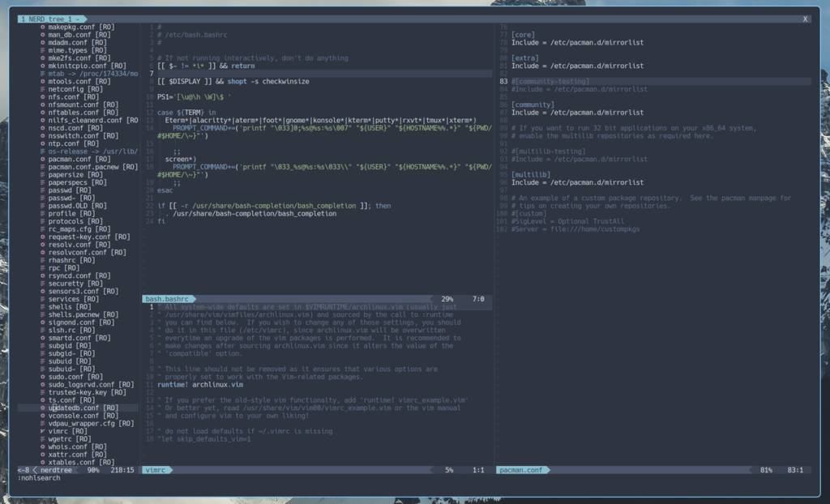Focus the bash.bashrc status line label
Image resolution: width=830 pixels, height=504 pixels.
click(x=165, y=299)
